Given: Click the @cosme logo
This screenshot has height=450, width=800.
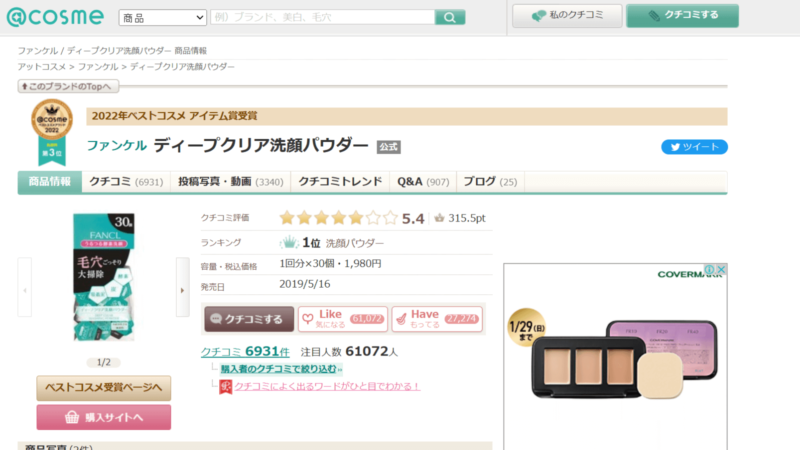Looking at the screenshot, I should pos(55,17).
